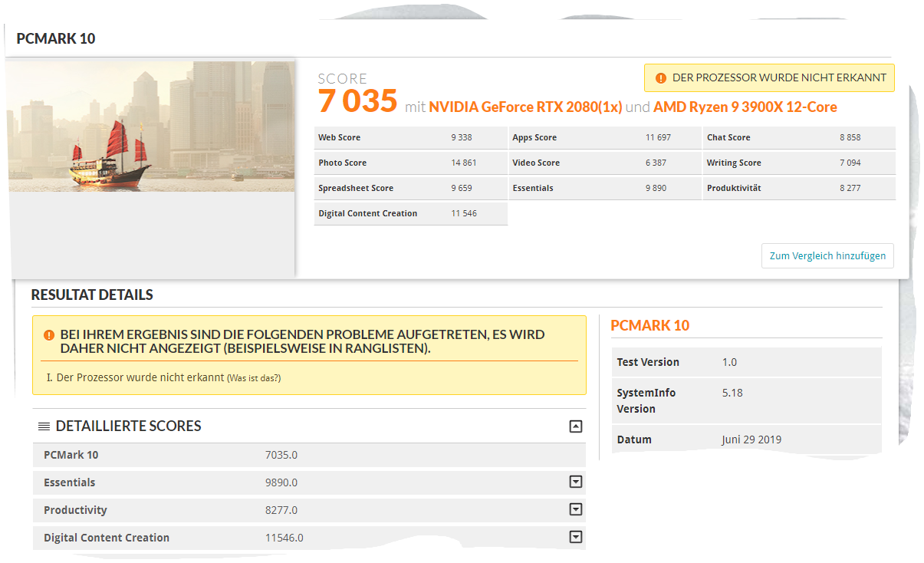Collapse the Detaillierte Scores section
This screenshot has width=924, height=563.
pyautogui.click(x=576, y=426)
